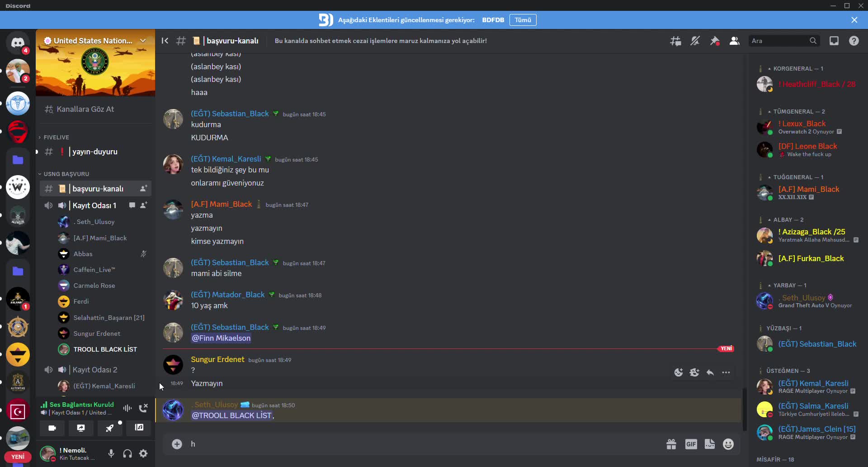Viewport: 868px width, 467px height.
Task: Toggle the member list visibility
Action: (x=734, y=41)
